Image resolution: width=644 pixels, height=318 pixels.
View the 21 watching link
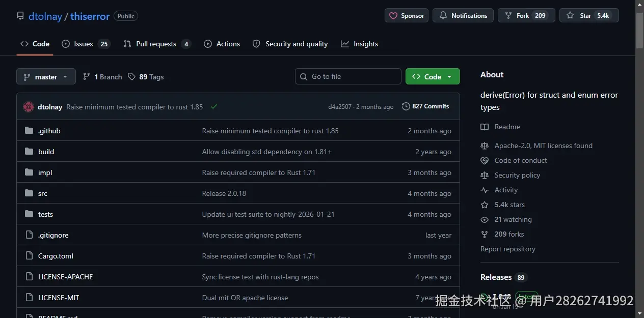pyautogui.click(x=506, y=219)
